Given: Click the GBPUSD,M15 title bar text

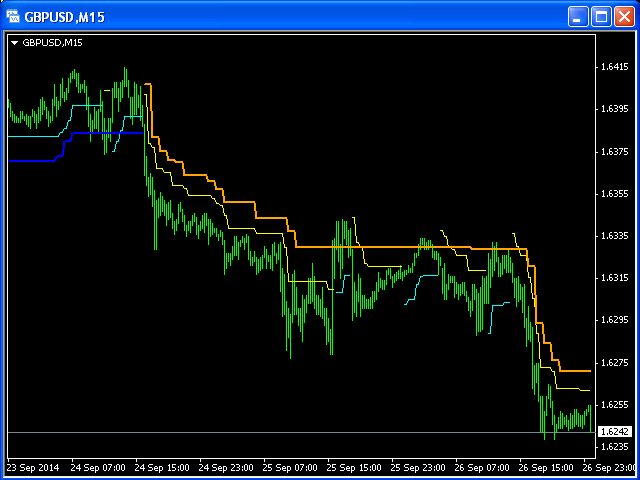Looking at the screenshot, I should pyautogui.click(x=64, y=18).
